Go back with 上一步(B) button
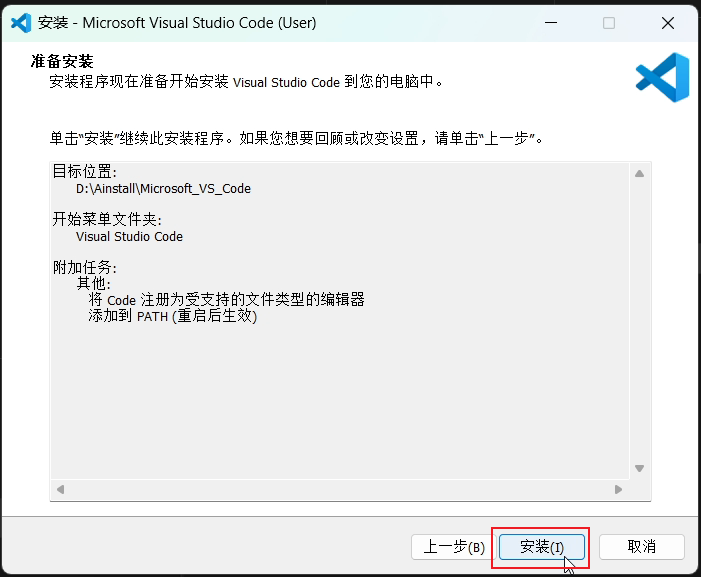701x577 pixels. tap(453, 547)
